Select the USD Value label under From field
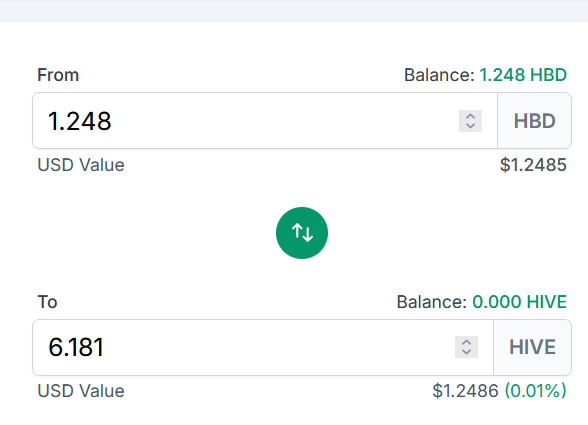588x425 pixels. (x=81, y=165)
